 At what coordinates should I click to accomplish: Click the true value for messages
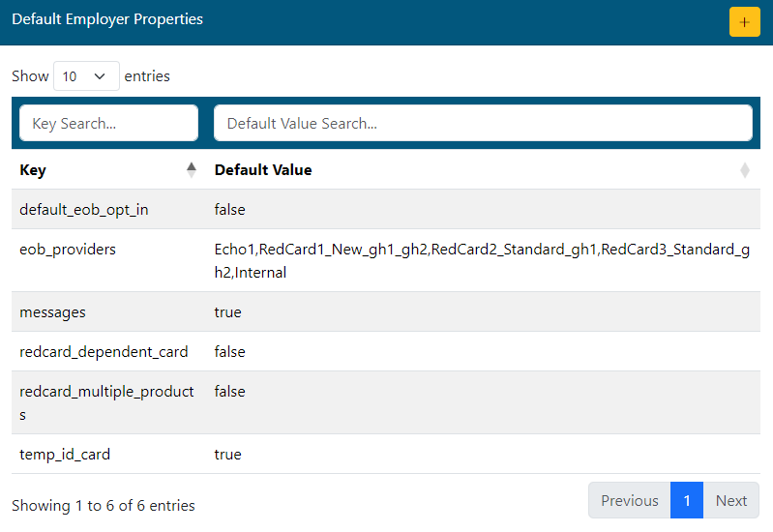click(x=228, y=312)
